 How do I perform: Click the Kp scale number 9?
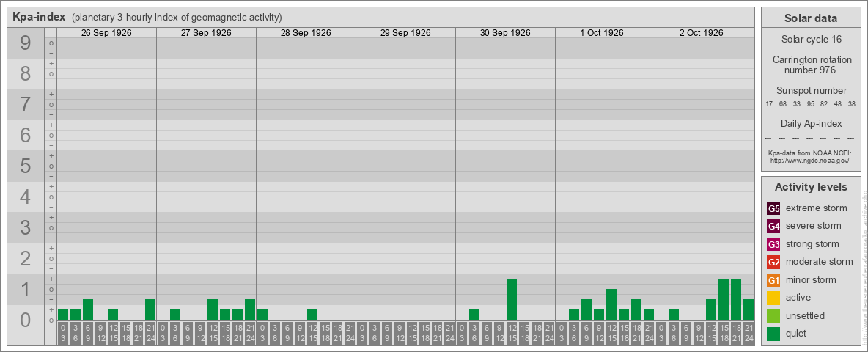26,43
